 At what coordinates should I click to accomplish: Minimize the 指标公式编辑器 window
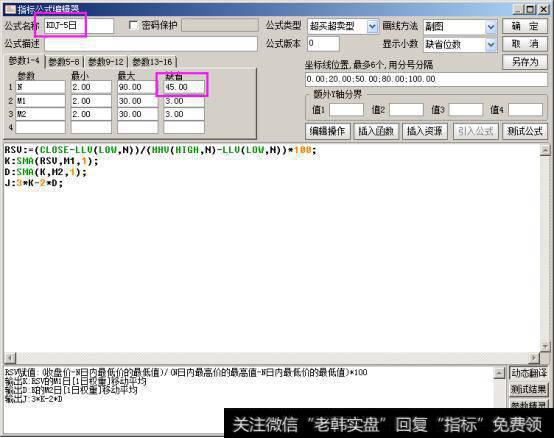pos(518,10)
